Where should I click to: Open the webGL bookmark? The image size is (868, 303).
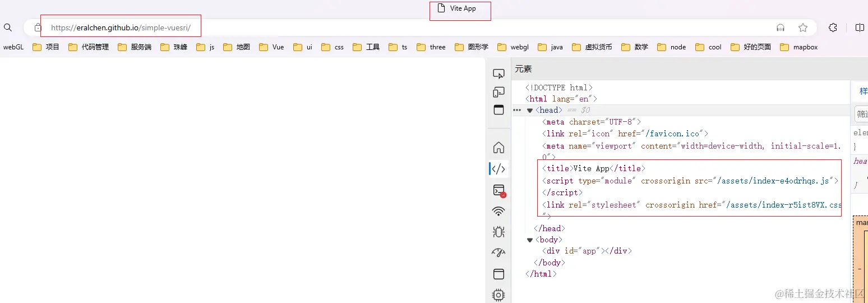click(13, 47)
